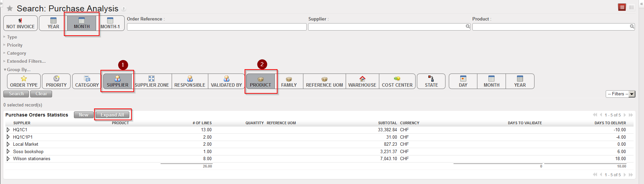Viewport: 644px width, 184px height.
Task: Group by Cost Center
Action: coord(397,82)
